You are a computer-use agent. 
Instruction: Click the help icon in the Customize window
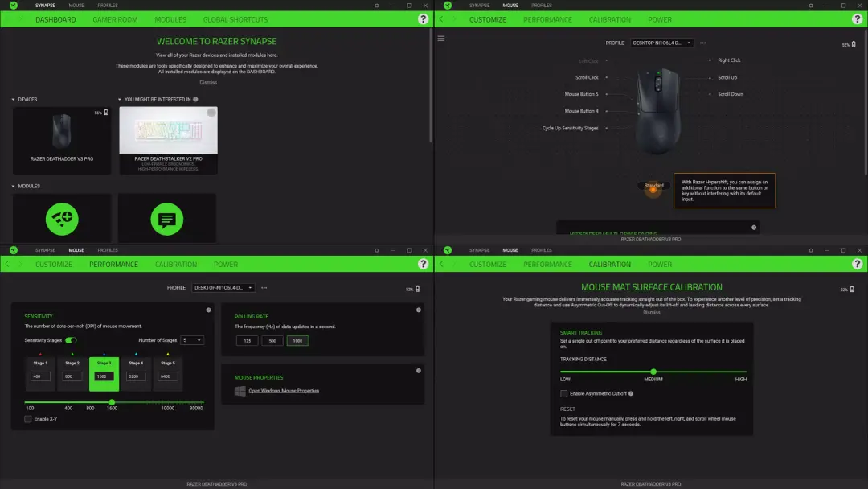click(857, 19)
